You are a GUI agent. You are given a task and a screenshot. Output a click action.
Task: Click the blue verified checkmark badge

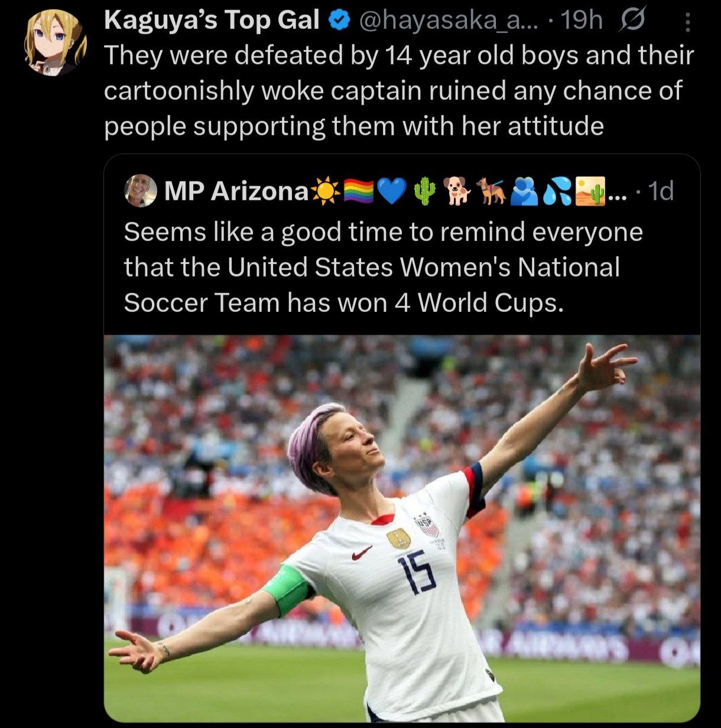pyautogui.click(x=337, y=22)
